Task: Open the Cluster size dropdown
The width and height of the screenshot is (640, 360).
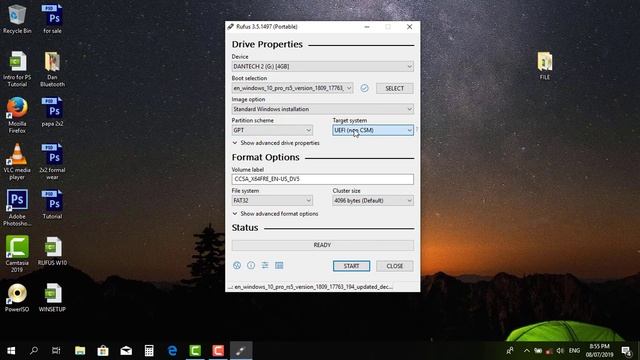Action: pyautogui.click(x=373, y=200)
